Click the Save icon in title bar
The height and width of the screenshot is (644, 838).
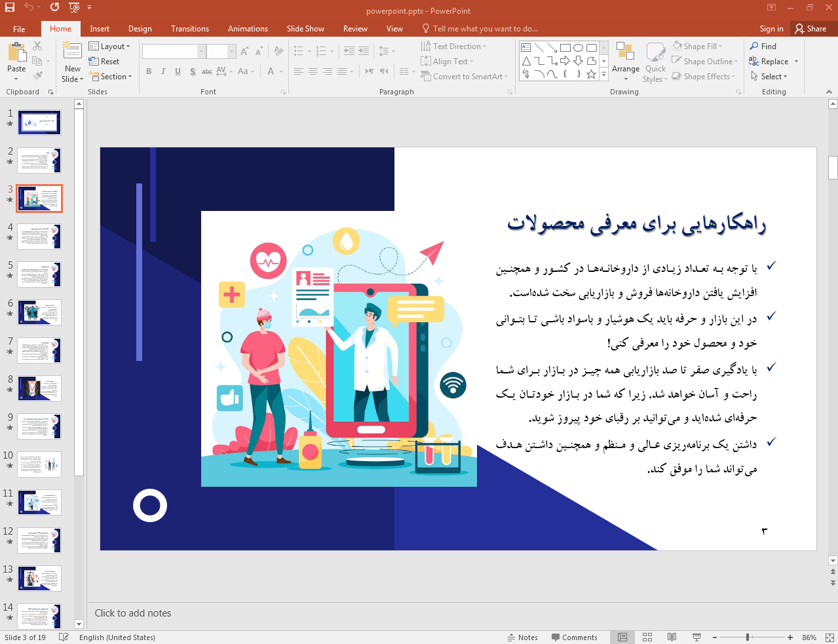point(9,7)
